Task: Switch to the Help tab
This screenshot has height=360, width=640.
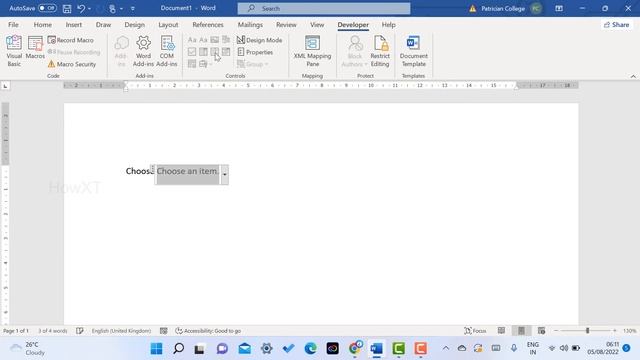Action: (x=388, y=24)
